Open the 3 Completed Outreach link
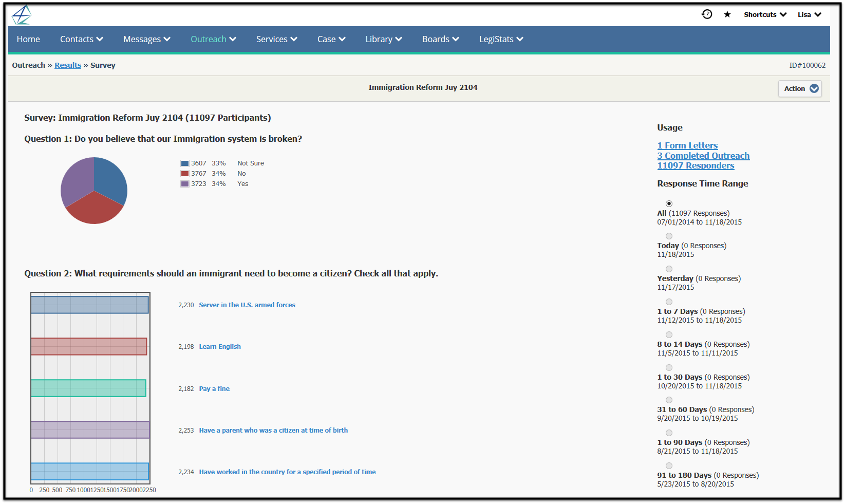 [703, 156]
